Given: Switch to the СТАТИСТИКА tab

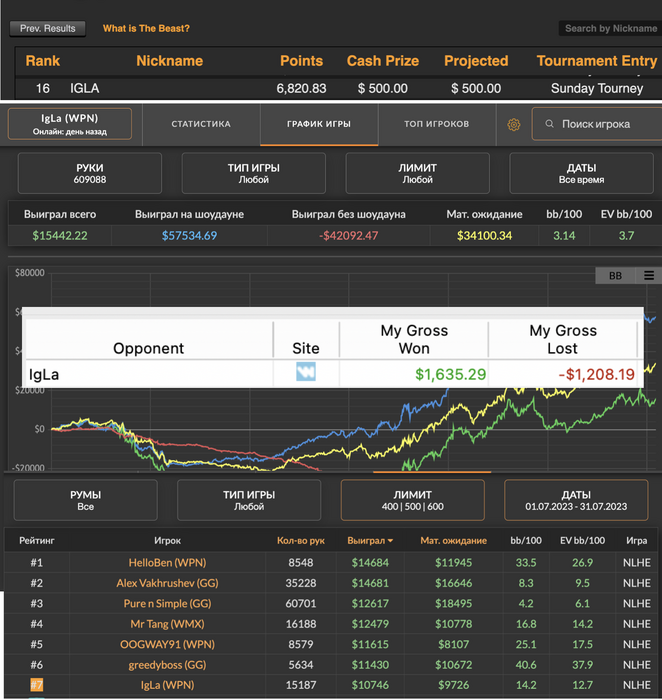Looking at the screenshot, I should [x=201, y=124].
